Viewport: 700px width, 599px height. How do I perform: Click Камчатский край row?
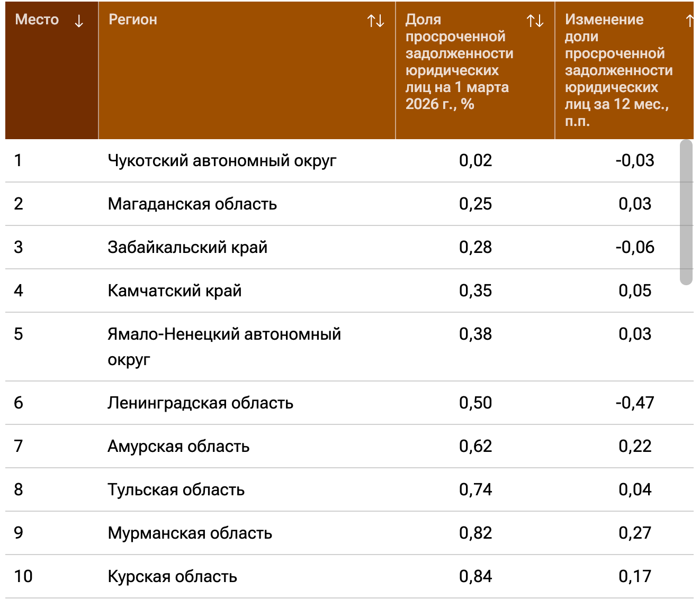click(175, 291)
